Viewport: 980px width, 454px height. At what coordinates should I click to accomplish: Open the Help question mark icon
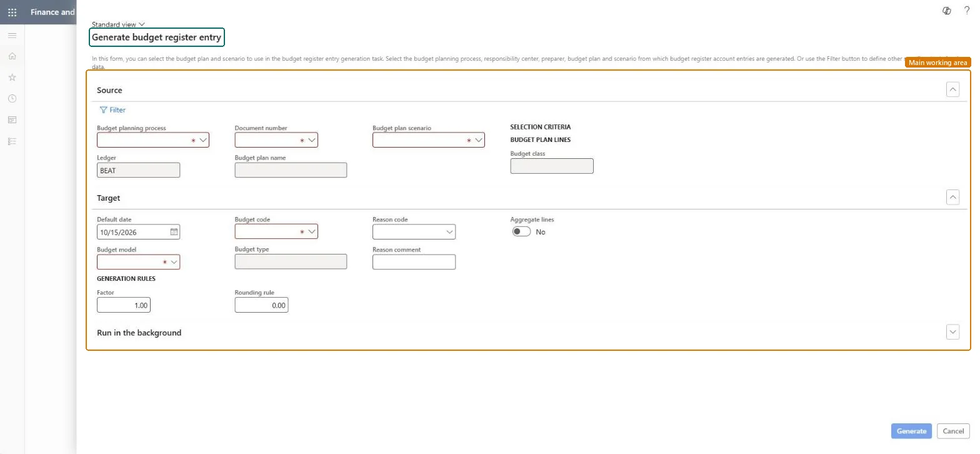pos(967,11)
